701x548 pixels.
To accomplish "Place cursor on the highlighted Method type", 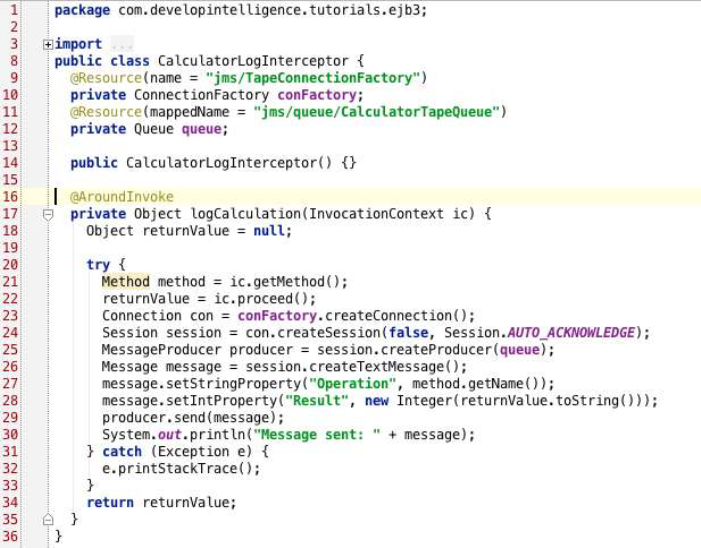I will [x=125, y=282].
